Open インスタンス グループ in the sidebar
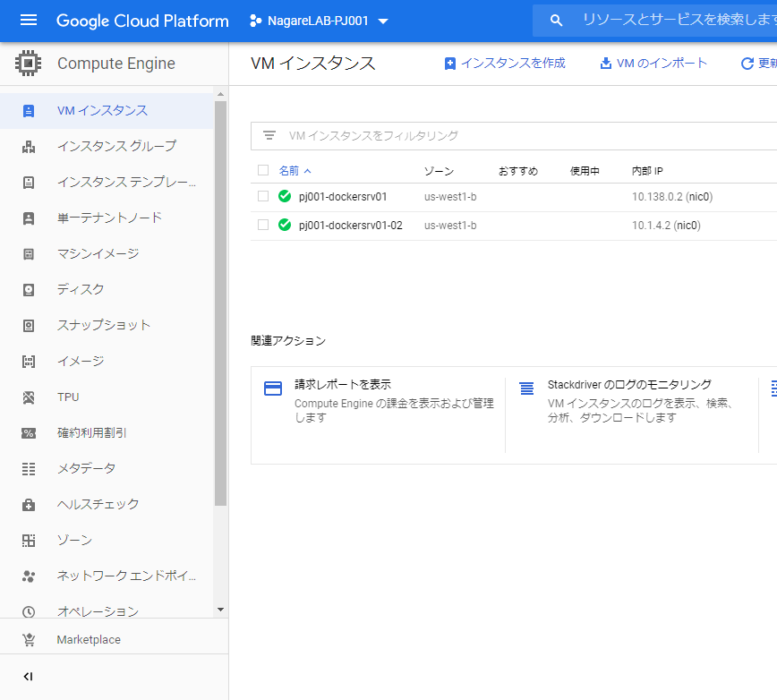 tap(107, 147)
